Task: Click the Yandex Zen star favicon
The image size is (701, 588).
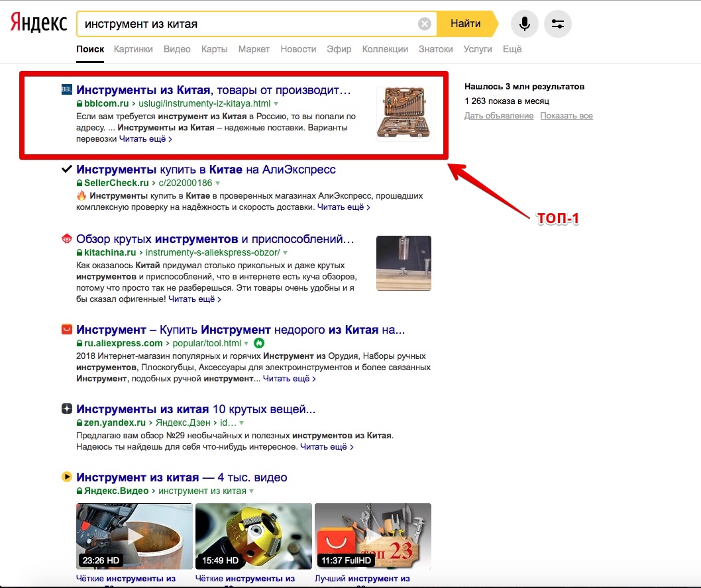Action: (x=67, y=409)
